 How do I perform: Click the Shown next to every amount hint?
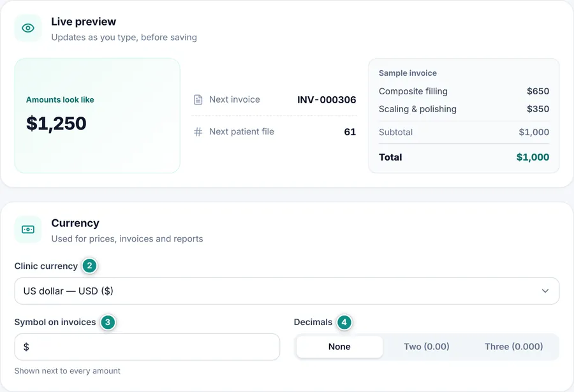click(68, 371)
